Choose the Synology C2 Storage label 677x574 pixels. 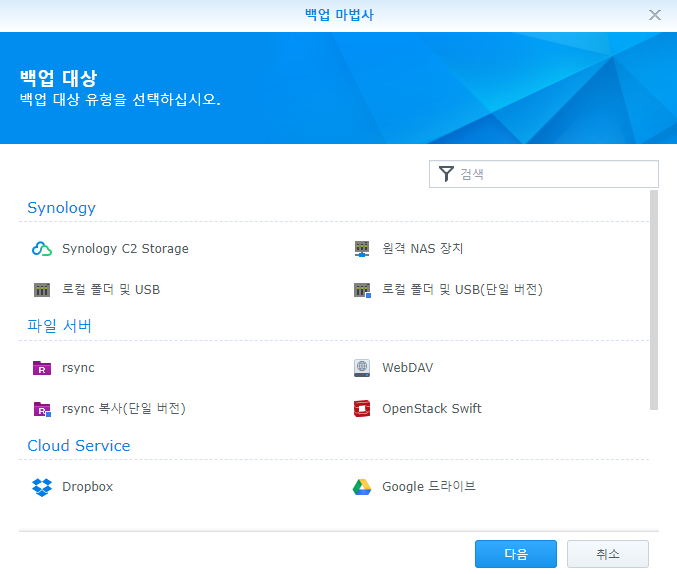point(125,249)
